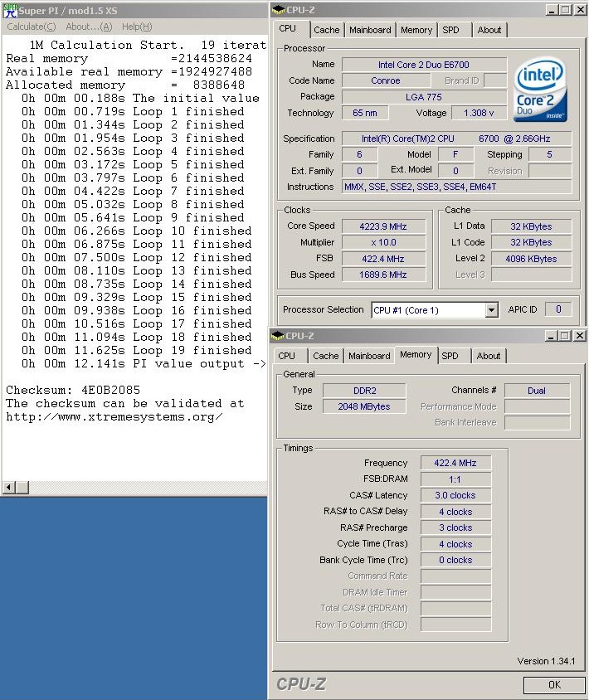Image resolution: width=589 pixels, height=700 pixels.
Task: Click the Bank Cycle Time (Trc) value
Action: (455, 560)
